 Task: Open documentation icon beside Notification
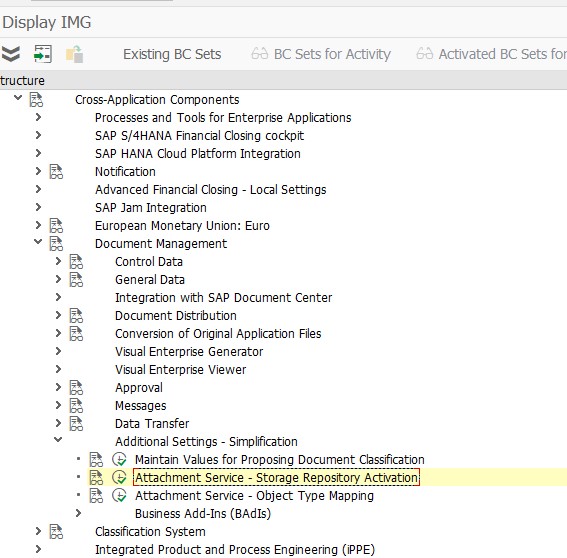[56, 171]
